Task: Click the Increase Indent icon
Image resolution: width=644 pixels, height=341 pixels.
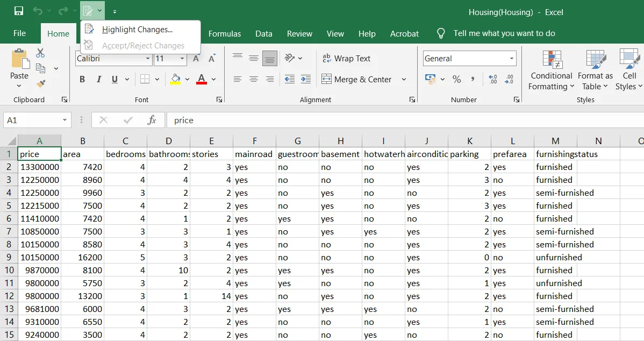Action: (305, 79)
